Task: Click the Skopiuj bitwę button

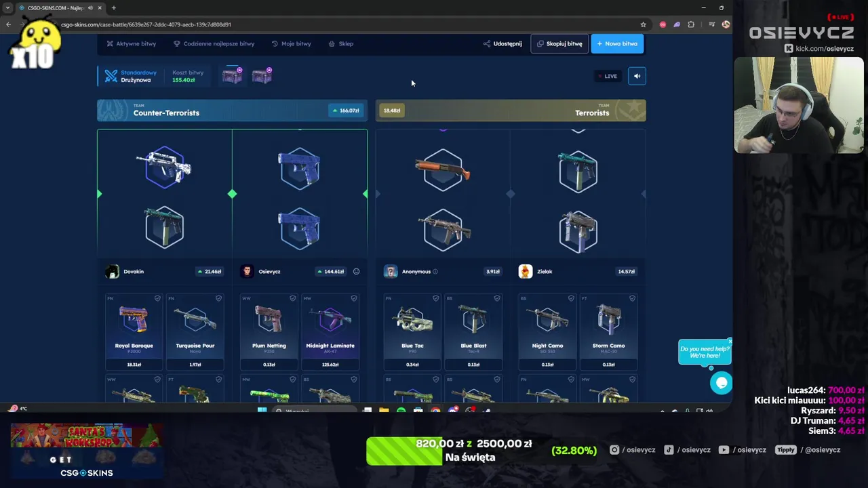Action: [559, 43]
